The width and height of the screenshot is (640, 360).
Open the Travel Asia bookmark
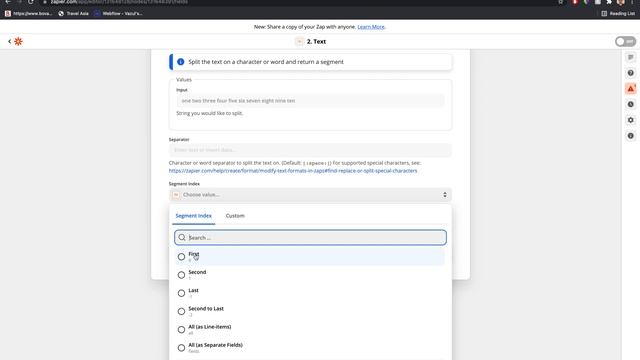[73, 13]
